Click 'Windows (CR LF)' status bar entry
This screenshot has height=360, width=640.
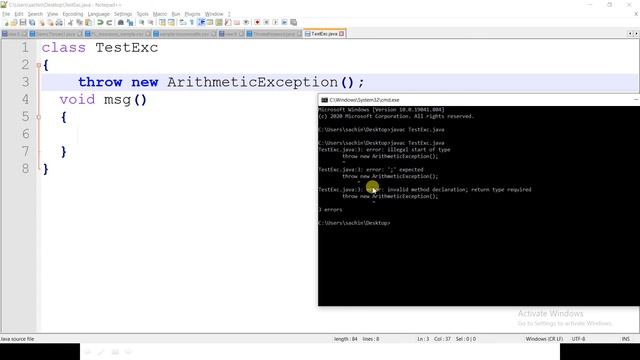click(x=544, y=339)
